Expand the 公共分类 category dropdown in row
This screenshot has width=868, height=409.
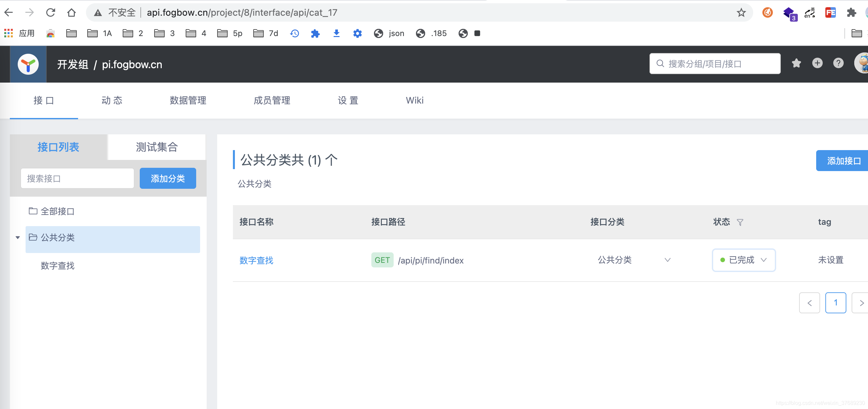667,260
